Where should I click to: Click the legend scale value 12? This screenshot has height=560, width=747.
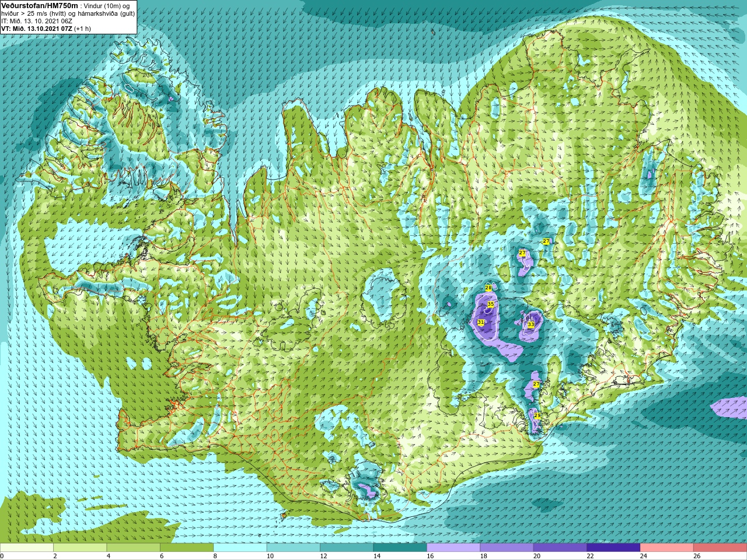323,556
